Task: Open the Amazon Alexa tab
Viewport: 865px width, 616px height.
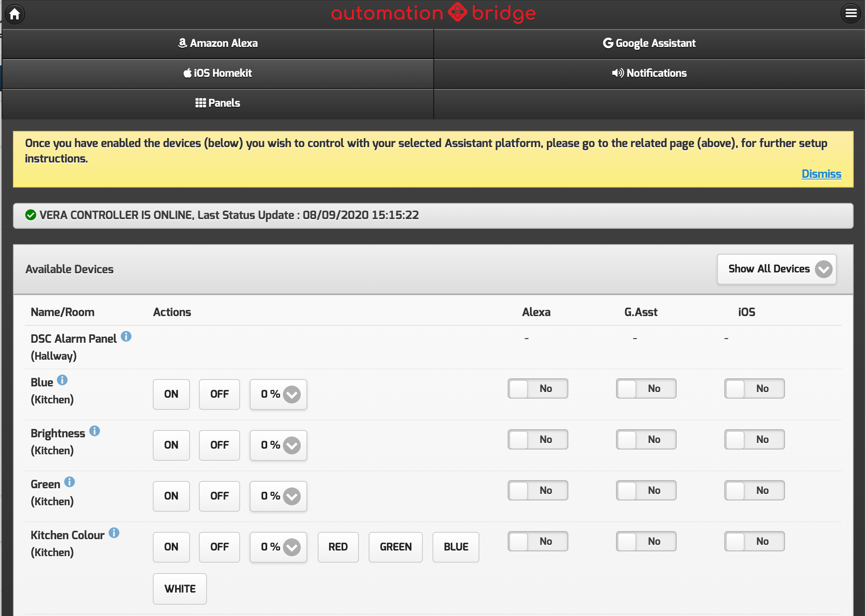Action: 218,43
